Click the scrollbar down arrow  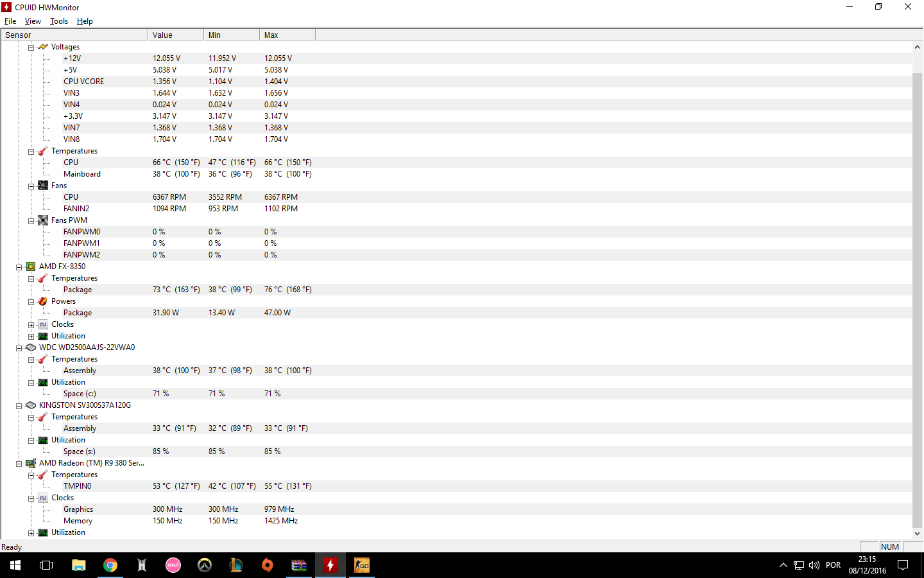click(x=917, y=533)
